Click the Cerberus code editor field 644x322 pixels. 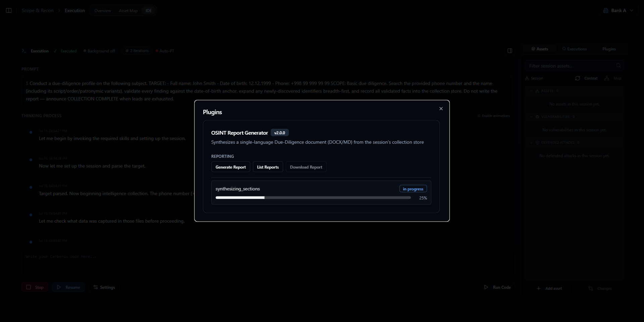tap(268, 264)
